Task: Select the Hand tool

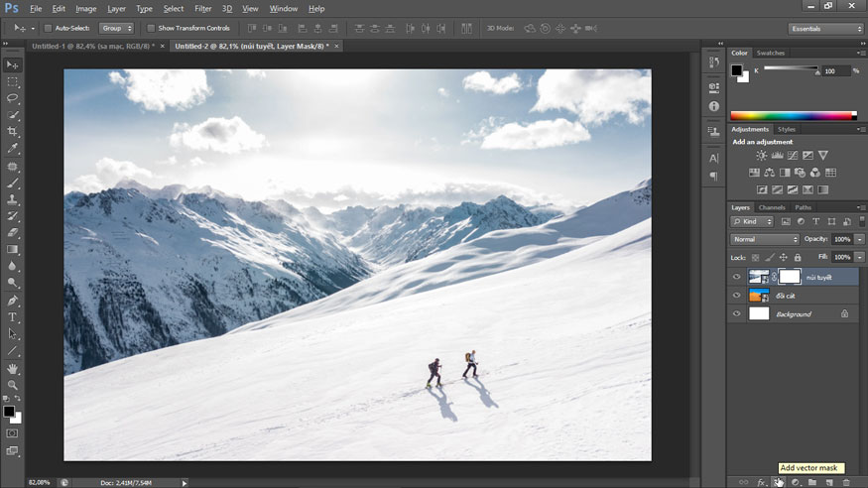Action: tap(13, 368)
